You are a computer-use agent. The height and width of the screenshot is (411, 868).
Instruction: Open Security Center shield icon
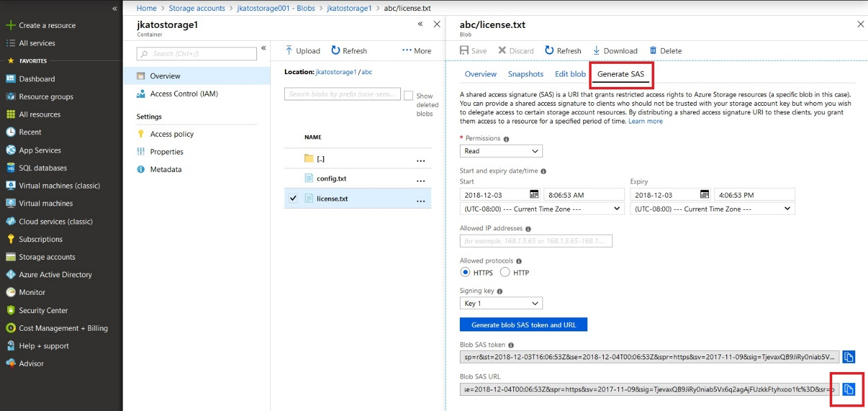10,310
